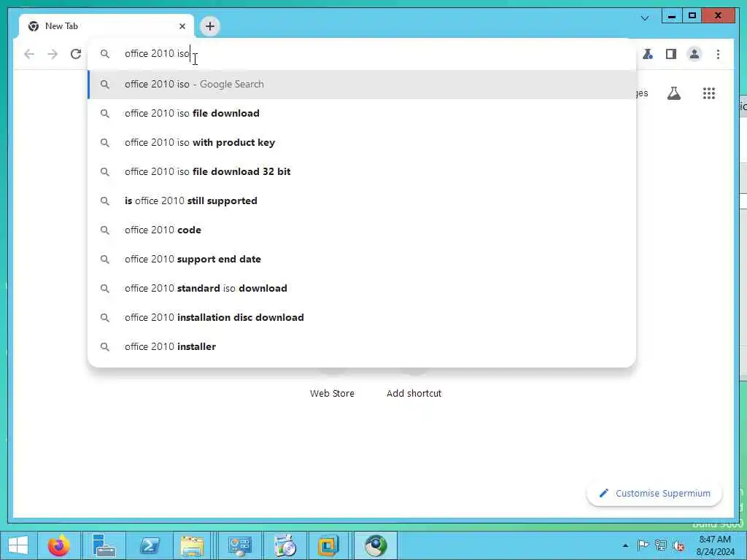Click the address bar search magnifier icon

pos(105,54)
